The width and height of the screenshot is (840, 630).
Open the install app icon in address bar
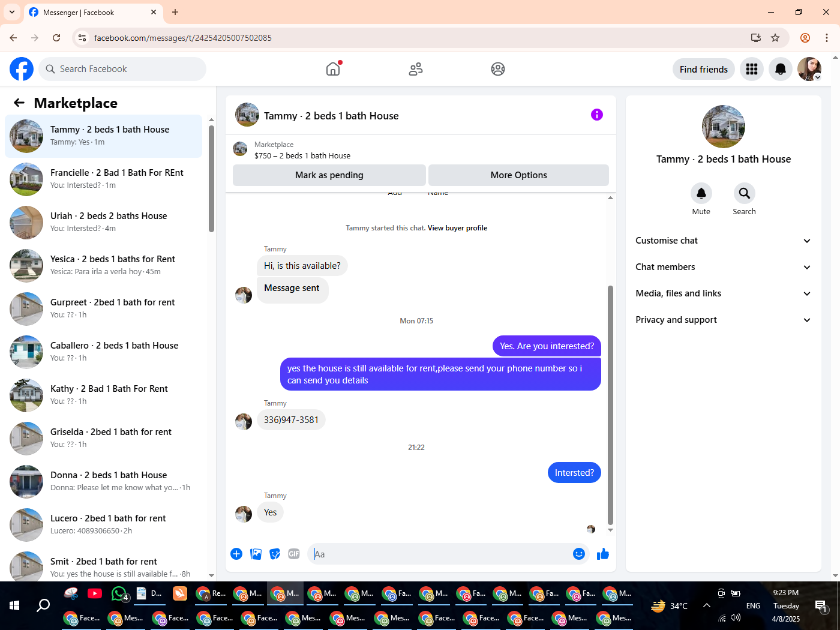pos(756,38)
